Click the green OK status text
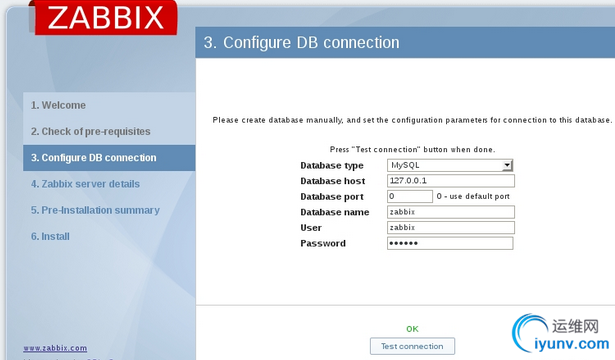The width and height of the screenshot is (615, 360). pyautogui.click(x=412, y=329)
